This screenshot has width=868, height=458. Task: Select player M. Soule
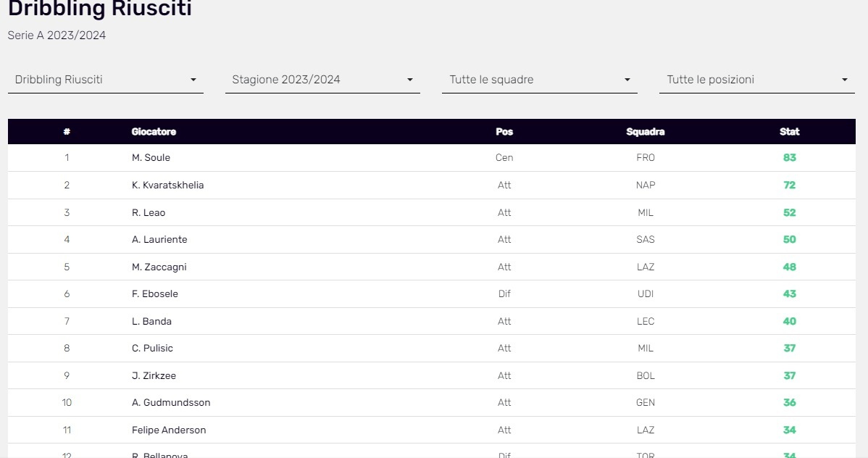151,158
